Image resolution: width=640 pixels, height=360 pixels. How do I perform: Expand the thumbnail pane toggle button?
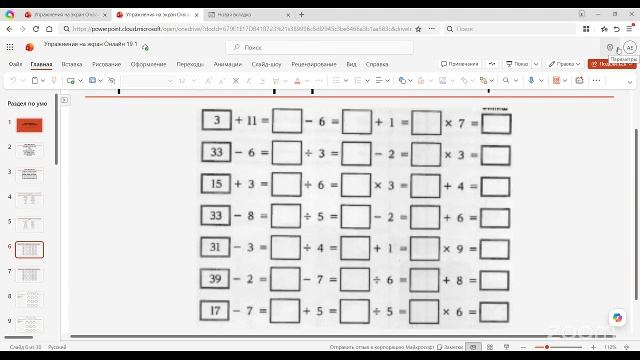click(x=64, y=100)
